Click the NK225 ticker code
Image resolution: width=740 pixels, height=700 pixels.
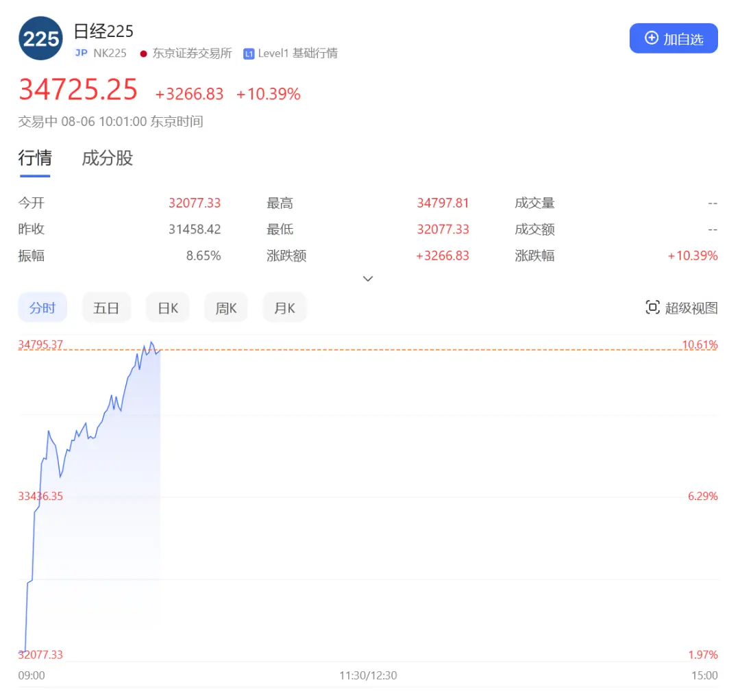click(x=110, y=53)
